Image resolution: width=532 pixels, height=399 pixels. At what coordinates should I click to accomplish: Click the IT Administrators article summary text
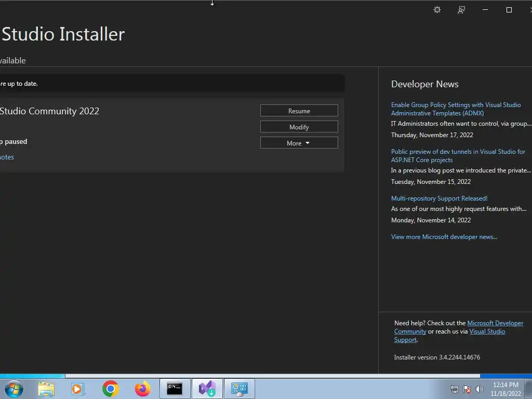point(461,124)
